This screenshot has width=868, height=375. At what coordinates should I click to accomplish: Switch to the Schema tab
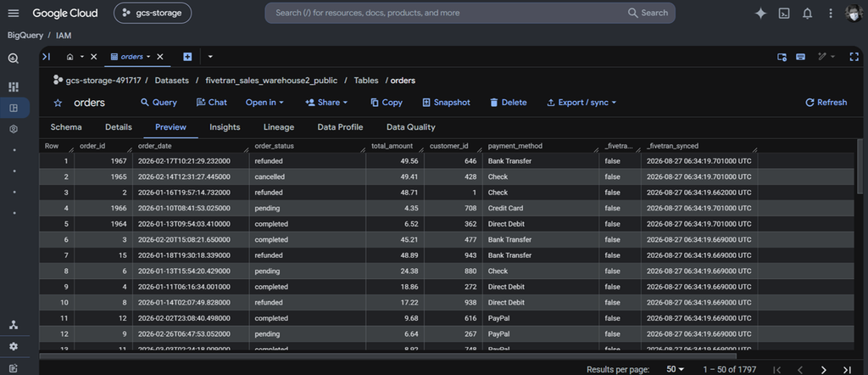[66, 127]
